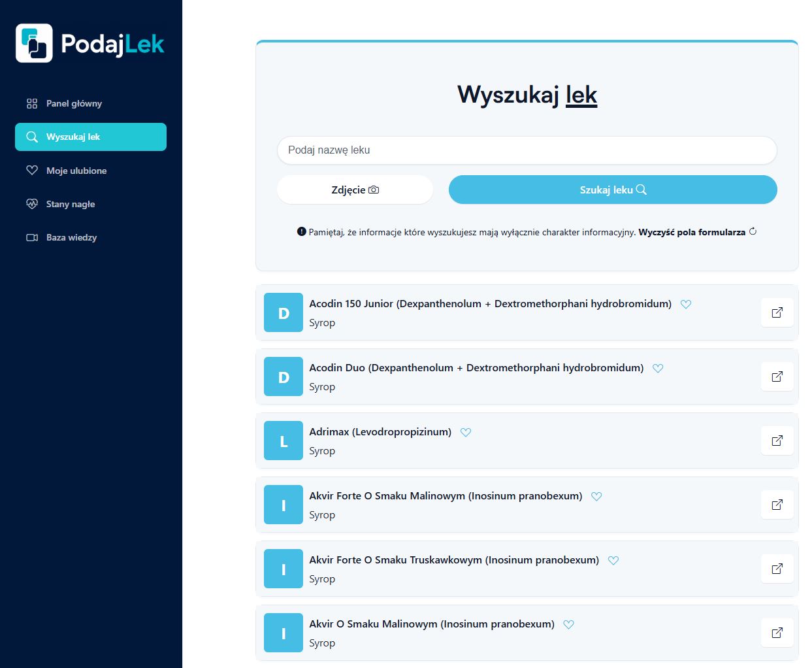The image size is (812, 668).
Task: Favorite Acodin Duo with heart icon
Action: pyautogui.click(x=658, y=368)
